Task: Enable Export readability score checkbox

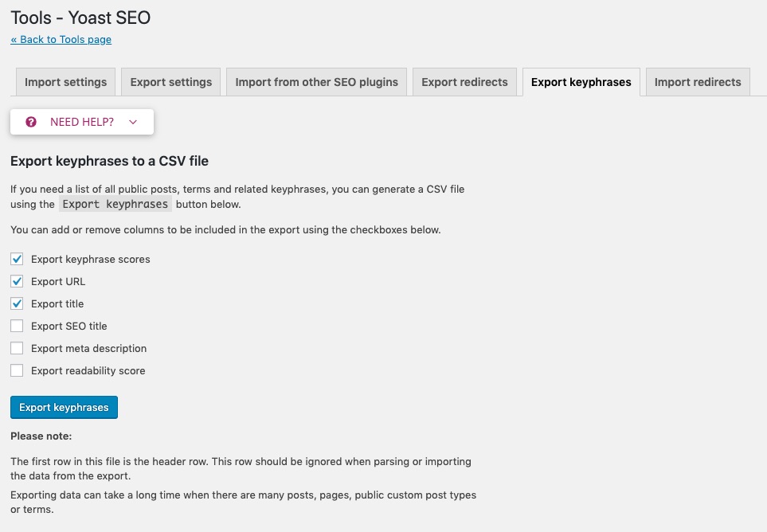Action: 17,370
